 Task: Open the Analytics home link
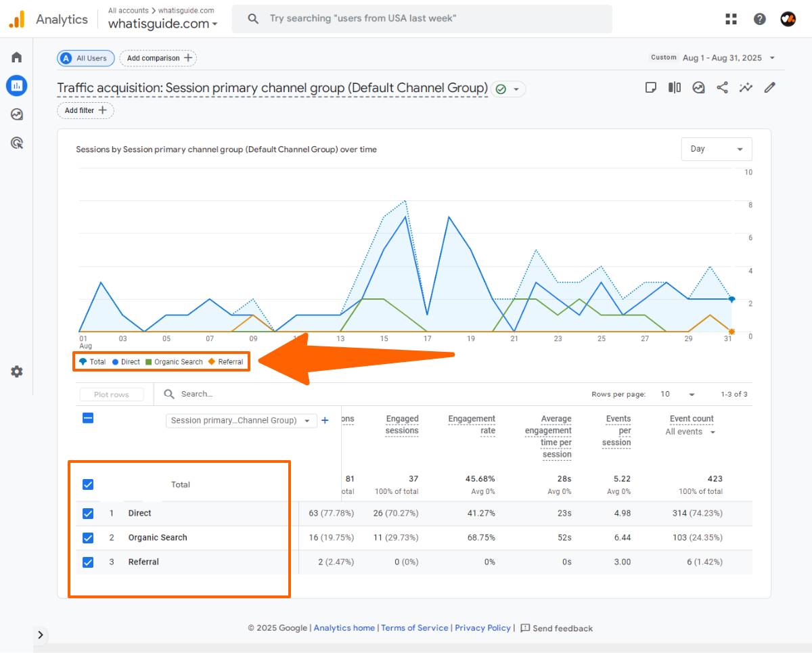pyautogui.click(x=344, y=628)
